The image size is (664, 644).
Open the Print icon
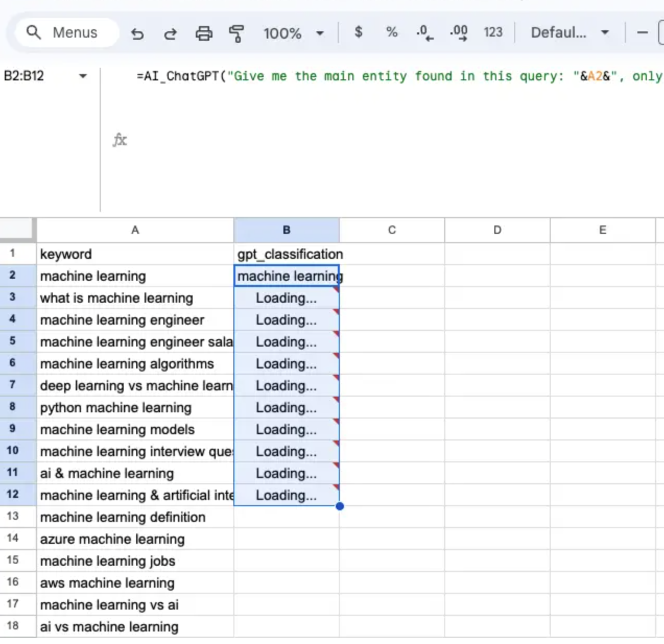[204, 32]
